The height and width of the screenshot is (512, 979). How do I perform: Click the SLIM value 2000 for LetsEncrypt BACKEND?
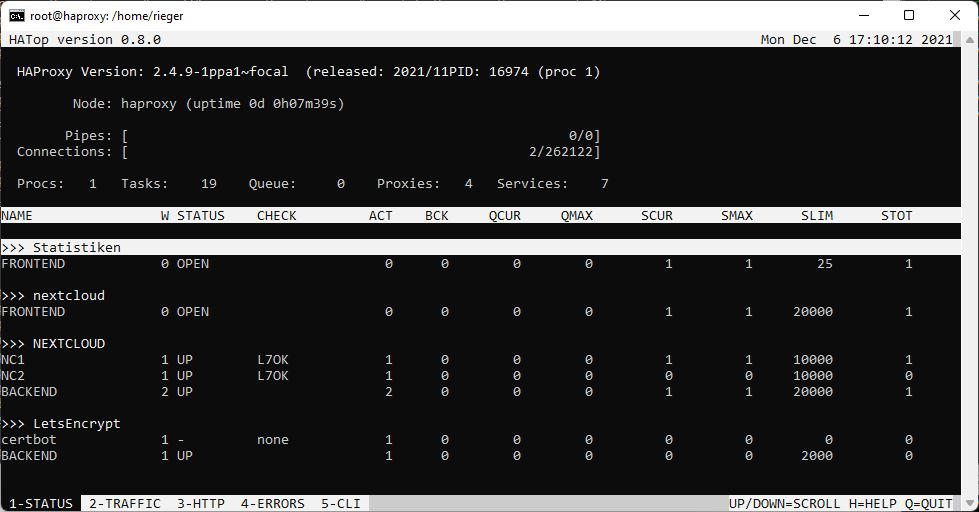817,456
